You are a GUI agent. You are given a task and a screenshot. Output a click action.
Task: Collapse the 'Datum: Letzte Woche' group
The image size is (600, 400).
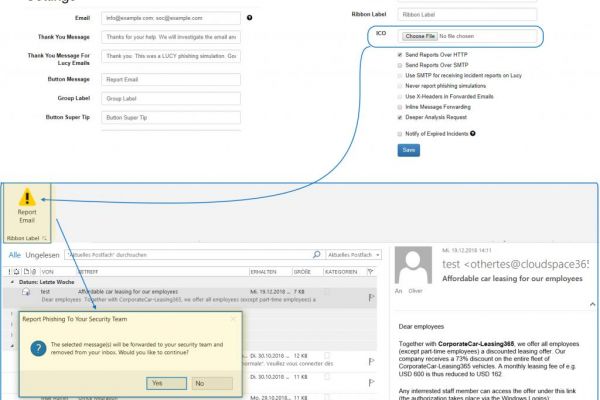[13, 282]
